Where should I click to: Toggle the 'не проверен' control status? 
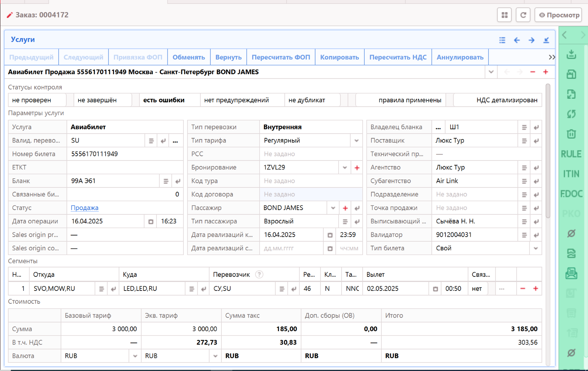click(x=37, y=100)
